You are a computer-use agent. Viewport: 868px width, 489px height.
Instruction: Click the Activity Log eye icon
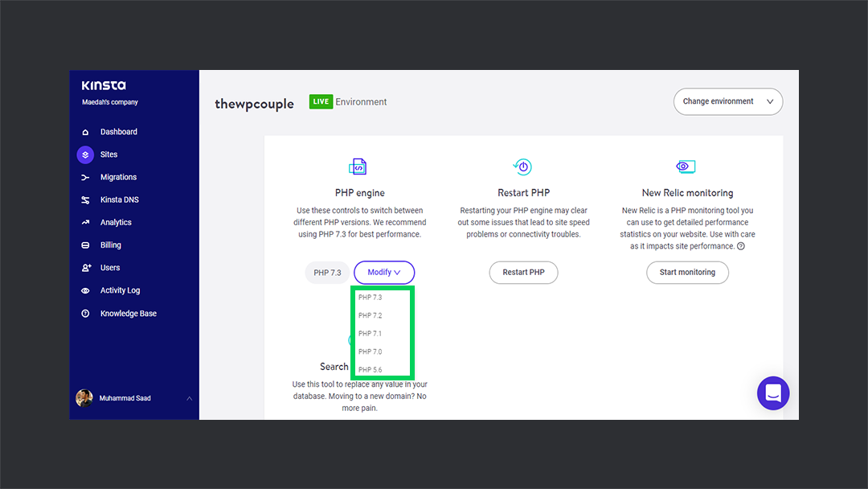[85, 290]
